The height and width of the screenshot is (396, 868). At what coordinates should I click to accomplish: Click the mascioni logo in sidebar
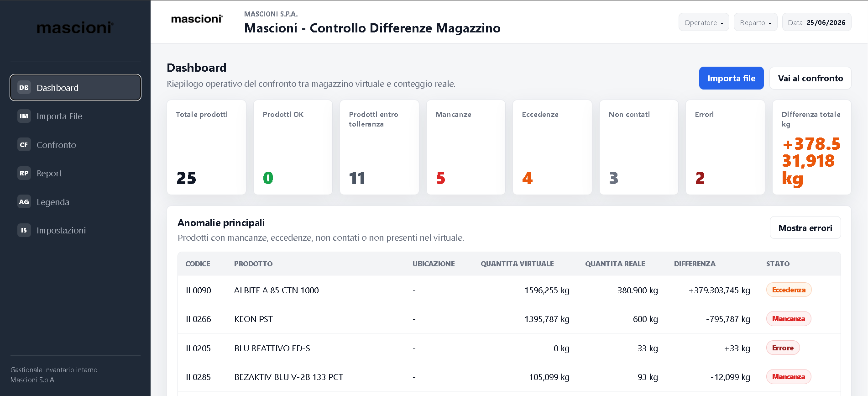75,28
